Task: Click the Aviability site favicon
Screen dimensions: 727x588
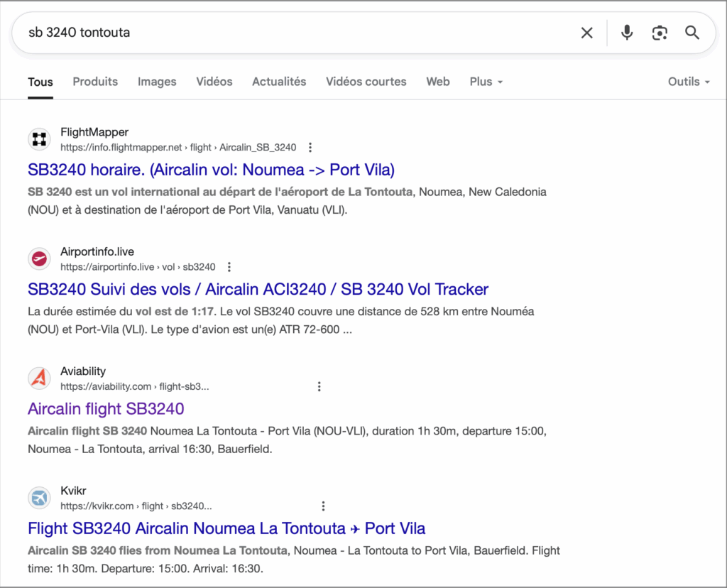Action: coord(40,379)
